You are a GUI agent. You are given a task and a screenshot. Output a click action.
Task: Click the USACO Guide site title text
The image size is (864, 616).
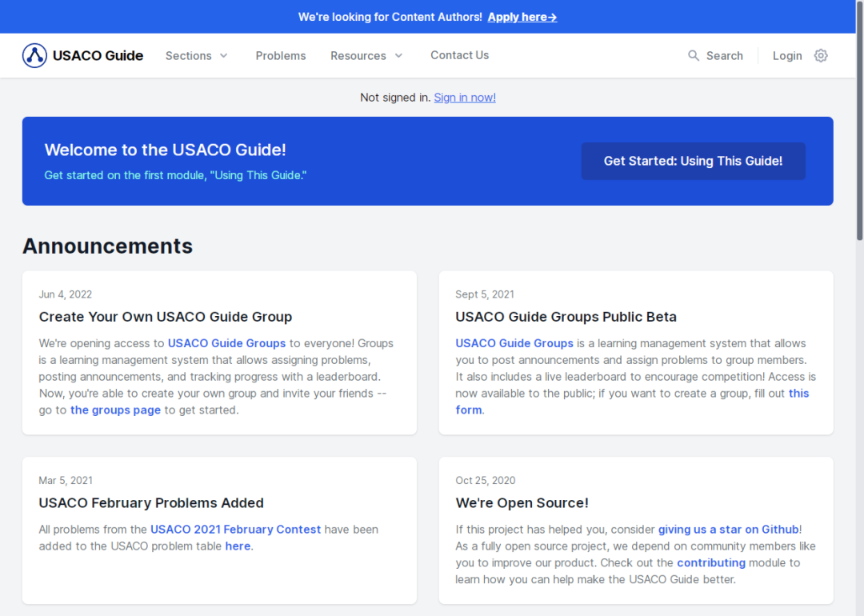click(x=98, y=56)
